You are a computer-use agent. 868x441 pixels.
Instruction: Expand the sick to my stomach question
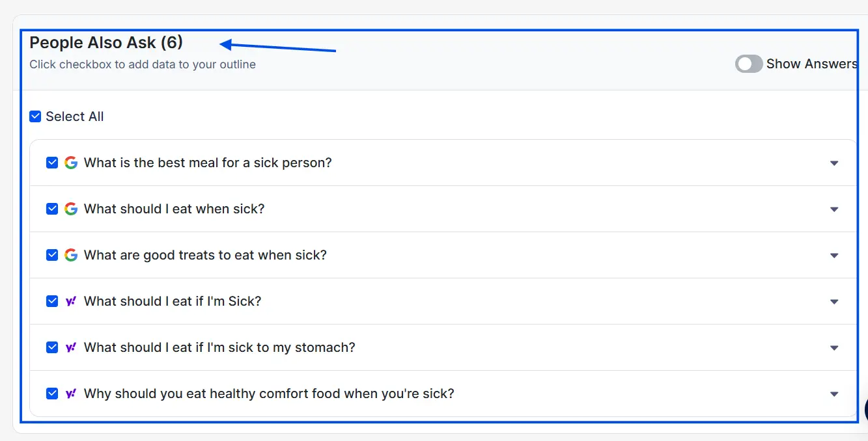pos(834,348)
